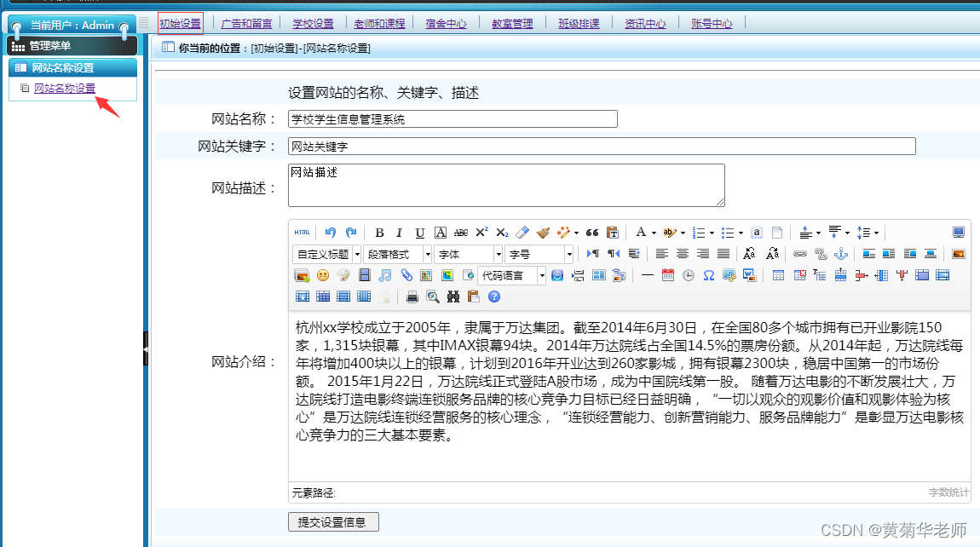Open search and replace binoculars

click(453, 297)
